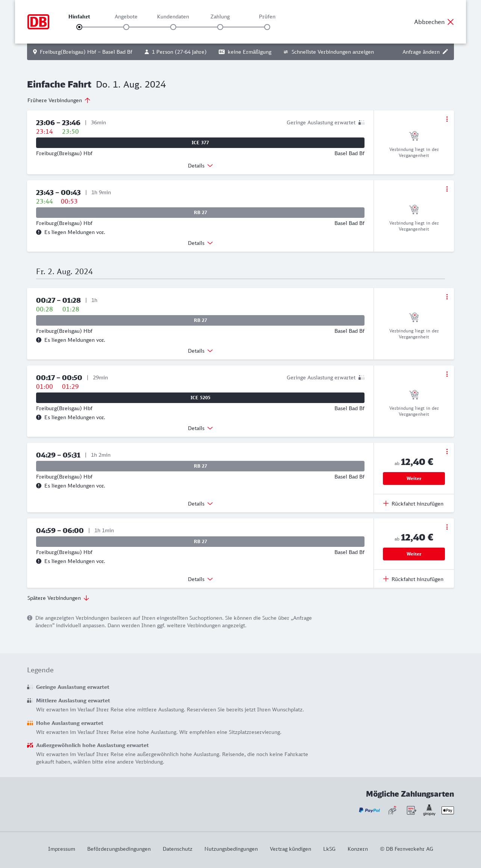Click the PayPal payment icon
Image resolution: width=481 pixels, height=868 pixels.
(x=369, y=810)
